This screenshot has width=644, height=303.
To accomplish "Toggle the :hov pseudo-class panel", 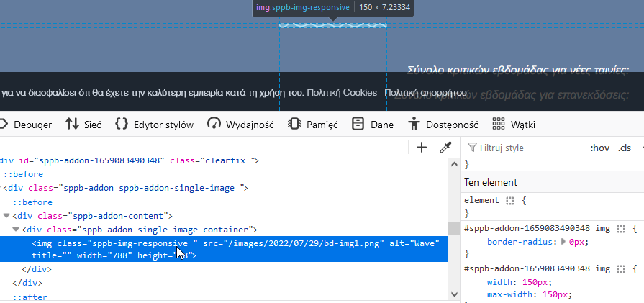I will coord(599,148).
